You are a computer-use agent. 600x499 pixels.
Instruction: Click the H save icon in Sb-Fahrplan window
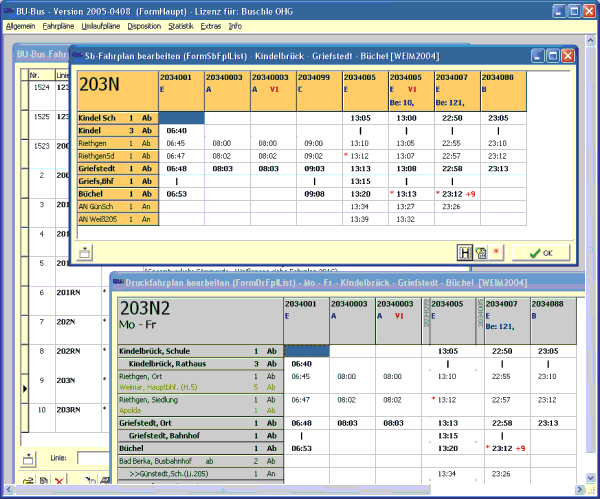(465, 252)
